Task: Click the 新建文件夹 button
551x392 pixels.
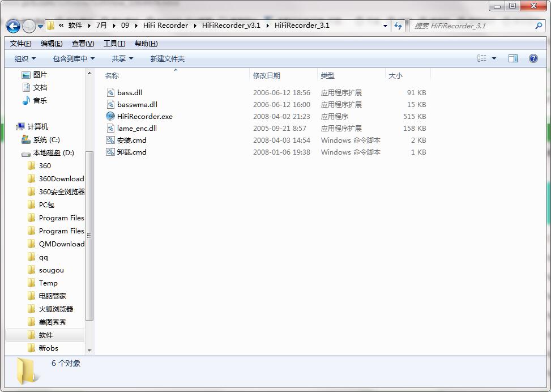Action: pyautogui.click(x=167, y=59)
